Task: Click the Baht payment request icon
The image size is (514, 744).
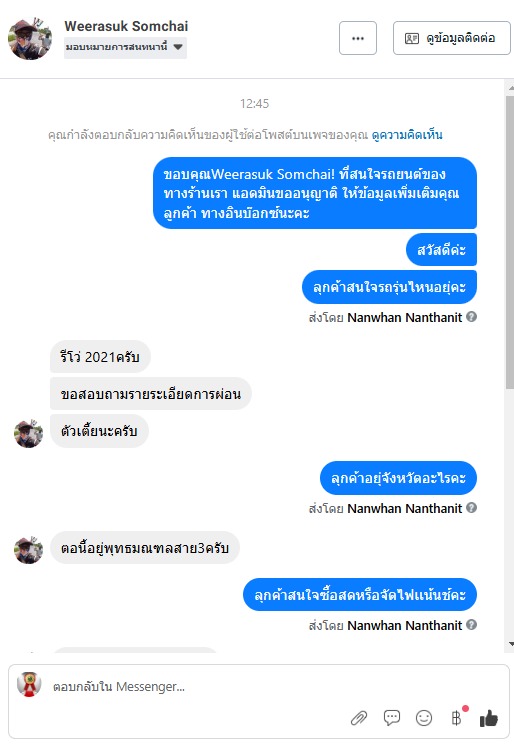Action: click(x=457, y=718)
